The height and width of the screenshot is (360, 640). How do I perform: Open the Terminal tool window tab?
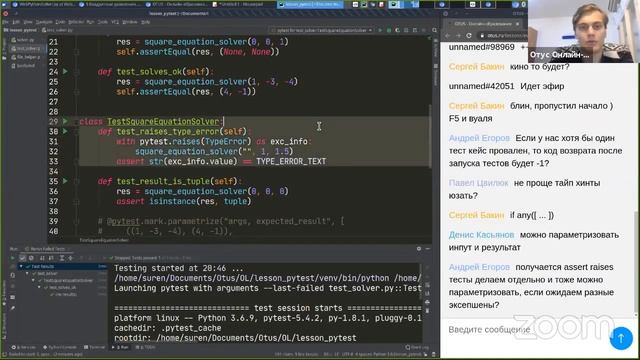pos(95,347)
